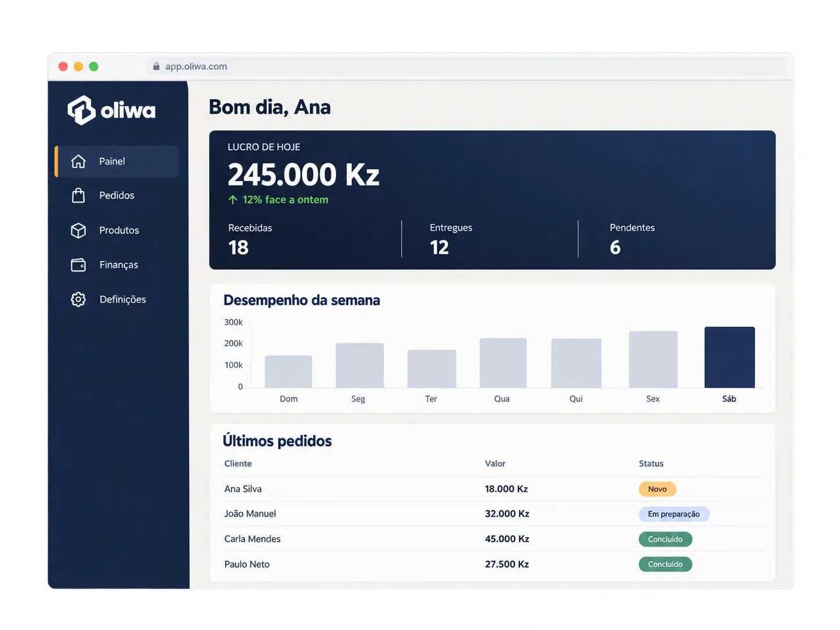Click the 32.000 Kz value
Image resolution: width=840 pixels, height=630 pixels.
pos(507,514)
